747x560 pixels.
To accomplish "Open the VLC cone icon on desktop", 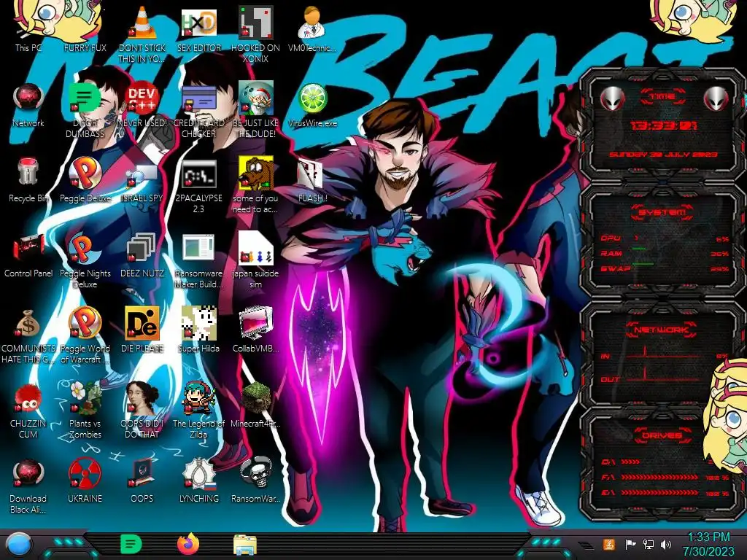I will pos(142,23).
